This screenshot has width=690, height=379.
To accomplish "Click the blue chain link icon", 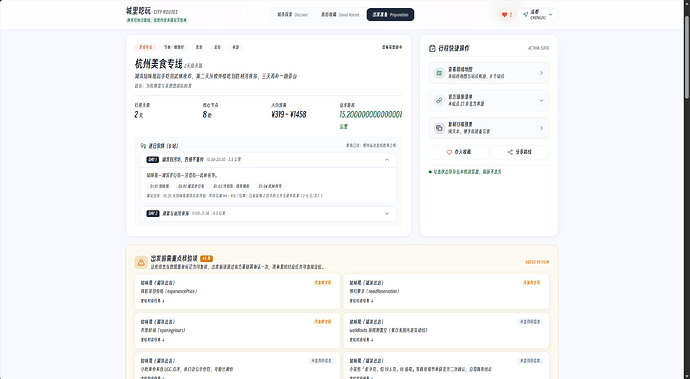I will click(x=439, y=100).
